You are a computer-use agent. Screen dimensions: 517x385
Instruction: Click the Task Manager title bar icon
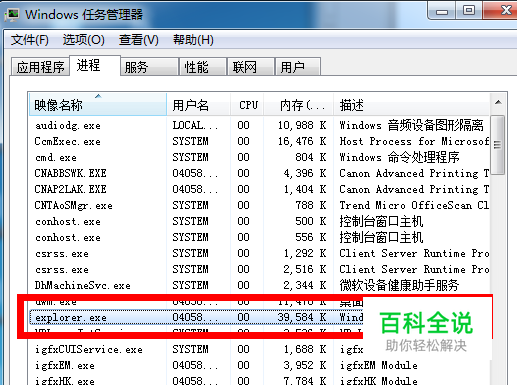pyautogui.click(x=12, y=15)
